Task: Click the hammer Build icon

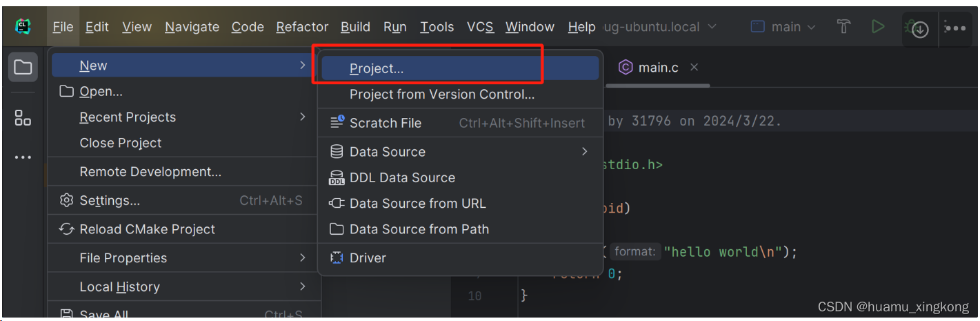Action: [843, 27]
